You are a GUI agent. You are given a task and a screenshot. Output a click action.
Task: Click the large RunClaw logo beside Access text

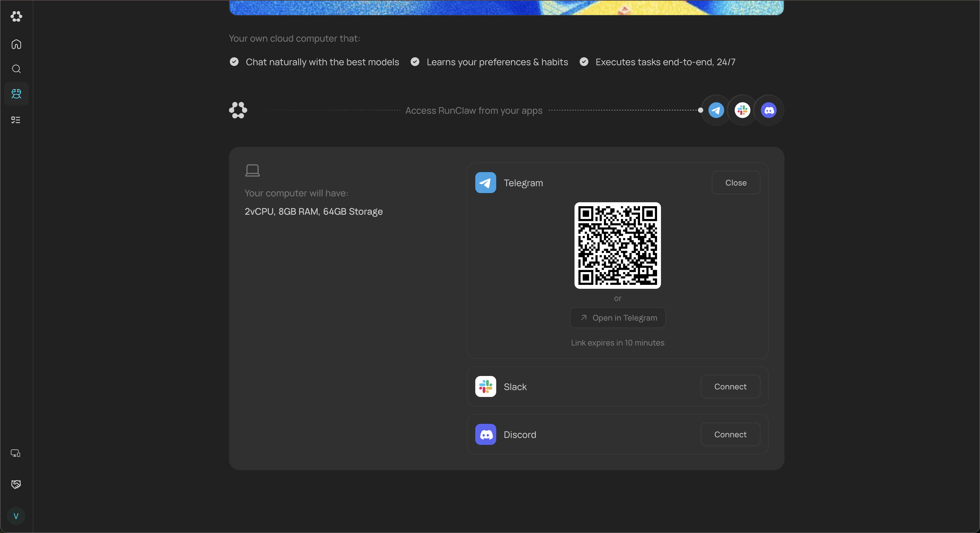click(x=238, y=110)
